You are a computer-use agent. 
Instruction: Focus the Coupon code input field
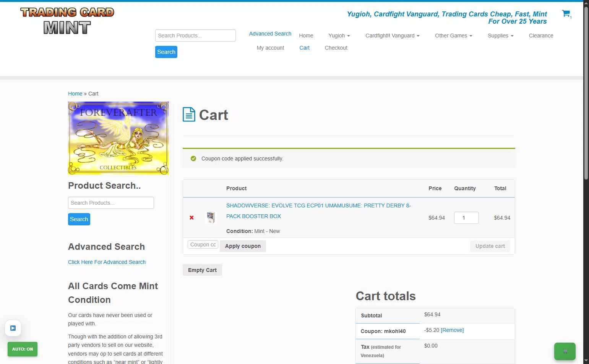click(203, 244)
